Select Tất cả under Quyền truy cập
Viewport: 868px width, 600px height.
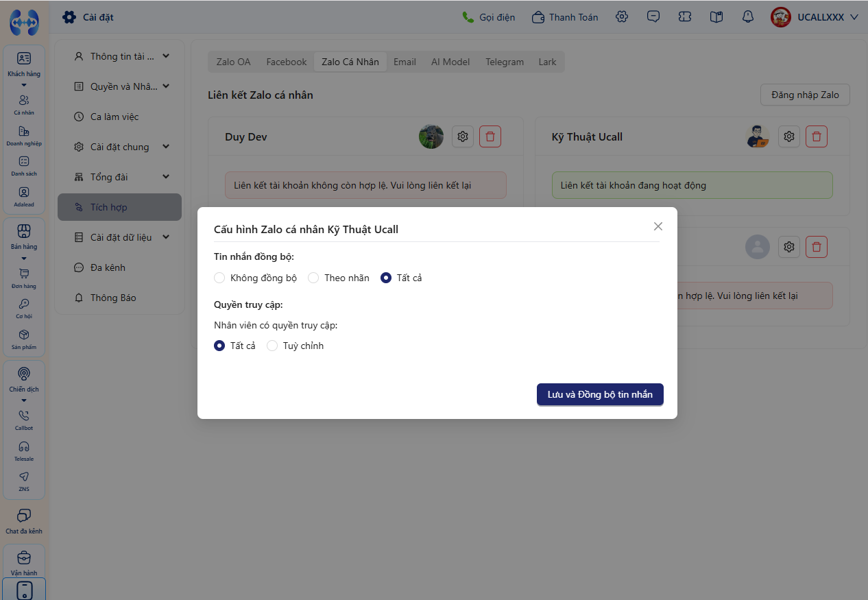point(219,346)
